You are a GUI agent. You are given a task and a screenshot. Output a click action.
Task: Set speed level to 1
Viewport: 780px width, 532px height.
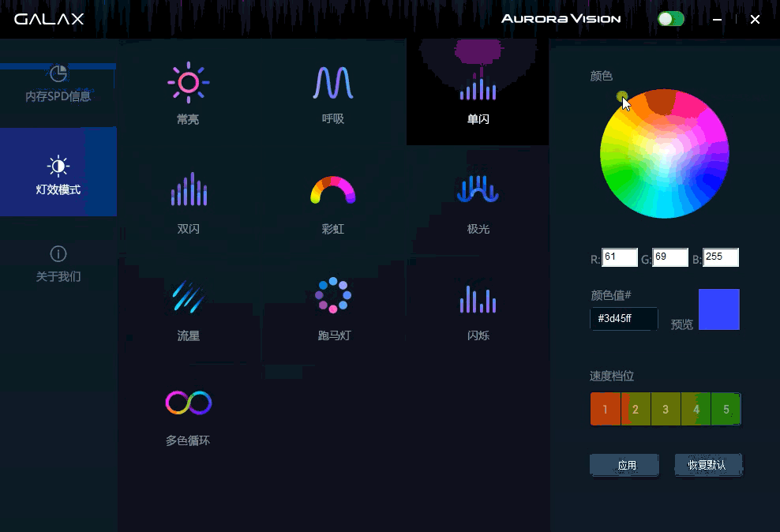[606, 409]
